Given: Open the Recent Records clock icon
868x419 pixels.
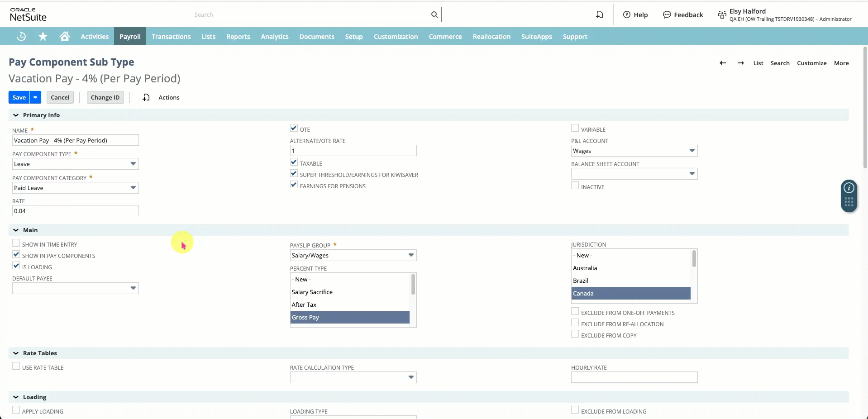Looking at the screenshot, I should (21, 37).
